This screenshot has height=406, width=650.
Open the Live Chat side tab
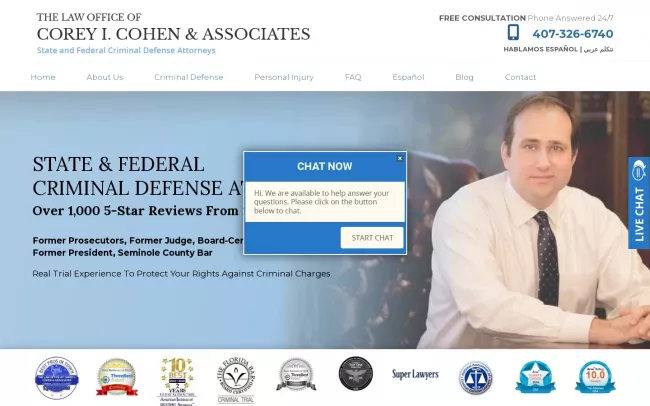[639, 203]
